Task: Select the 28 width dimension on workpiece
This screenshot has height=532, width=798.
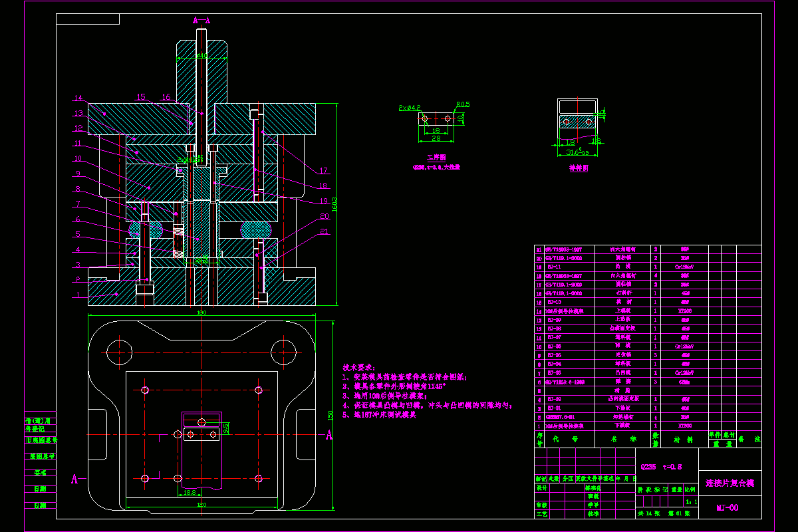Action: pos(436,137)
